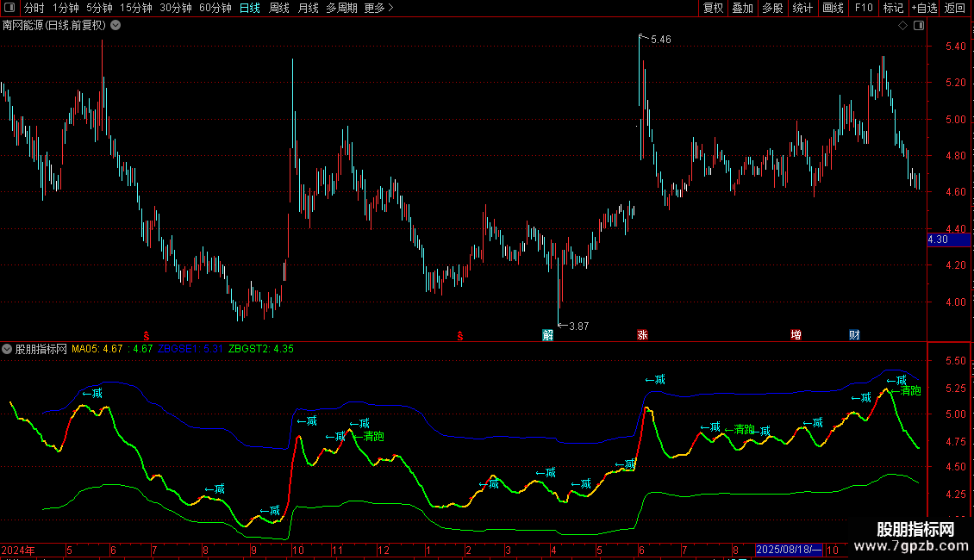Viewport: 974px width, 560px height.
Task: Click the MA05: 4.67 indicator value
Action: tap(97, 349)
